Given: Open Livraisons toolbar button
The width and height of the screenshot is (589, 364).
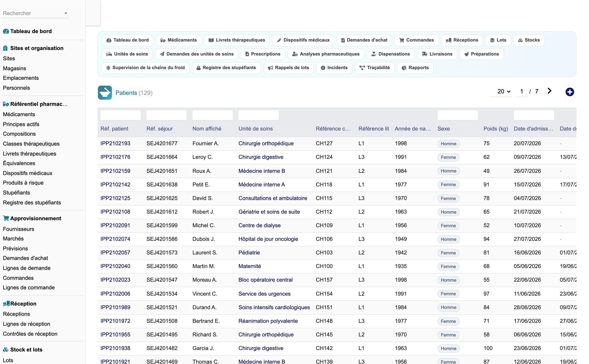Looking at the screenshot, I should pyautogui.click(x=437, y=54).
